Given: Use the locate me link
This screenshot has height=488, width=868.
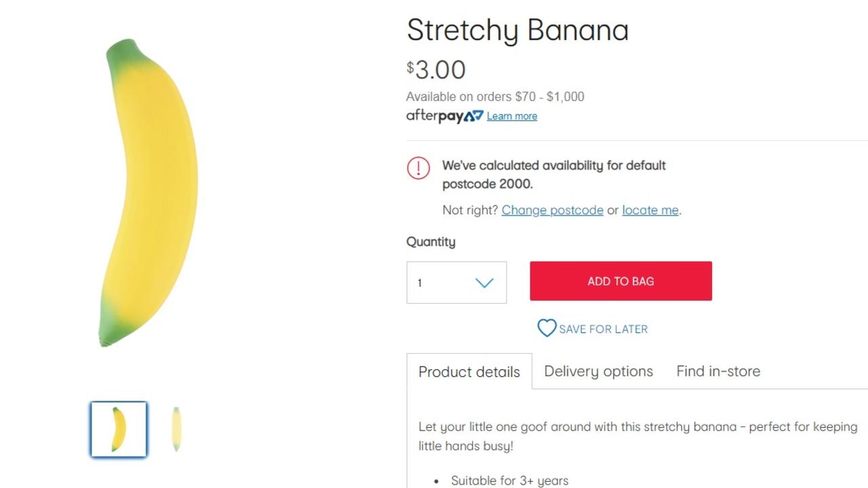Looking at the screenshot, I should (x=650, y=210).
